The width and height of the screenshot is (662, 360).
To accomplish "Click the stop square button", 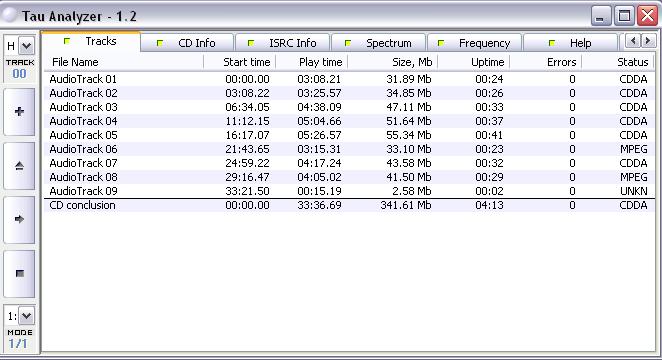I will coord(19,273).
